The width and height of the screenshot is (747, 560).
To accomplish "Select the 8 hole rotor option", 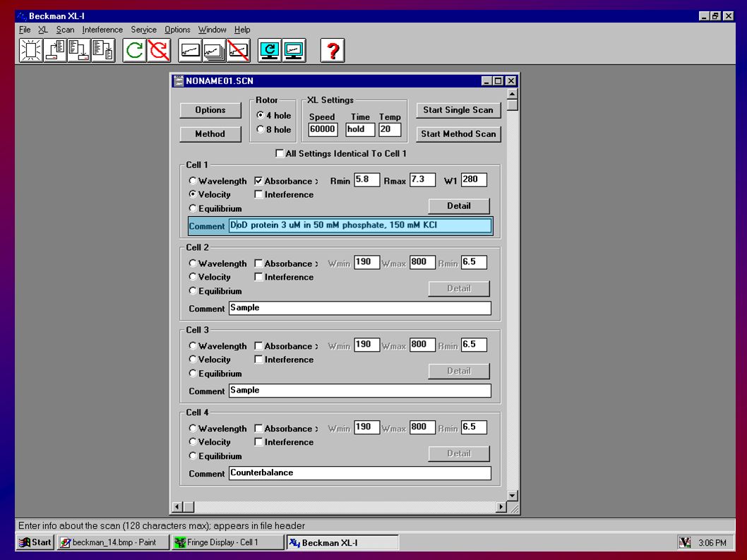I will click(x=260, y=129).
